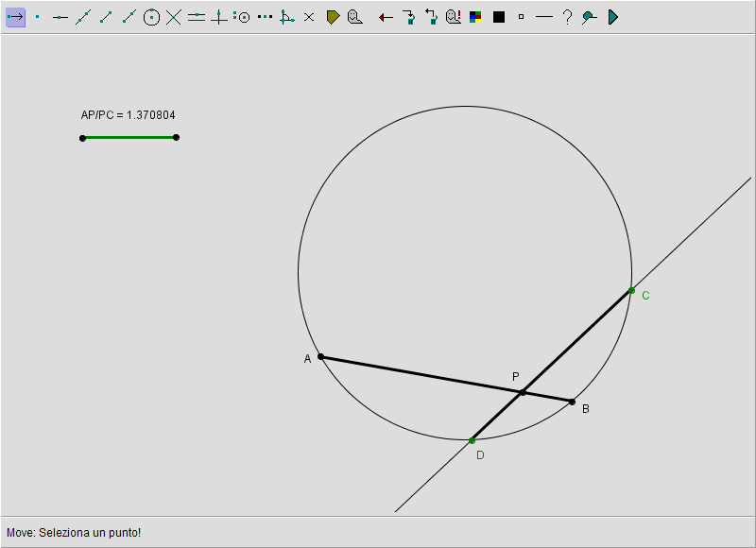Screen dimensions: 756x548
Task: Select the Intersection tool
Action: pyautogui.click(x=174, y=17)
